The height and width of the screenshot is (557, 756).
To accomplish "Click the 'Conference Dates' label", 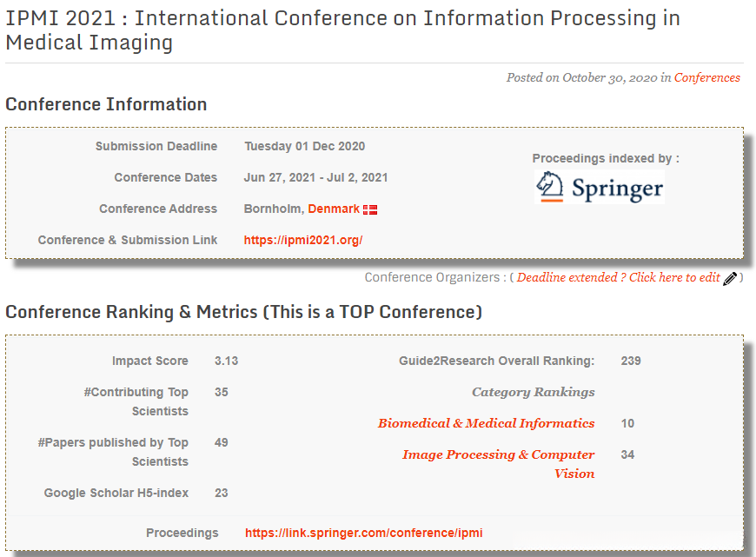I will (165, 177).
